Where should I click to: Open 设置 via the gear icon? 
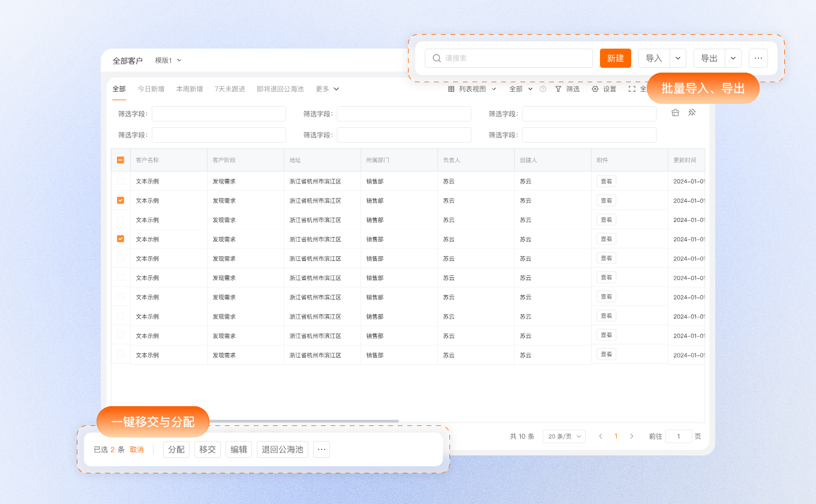tap(595, 89)
